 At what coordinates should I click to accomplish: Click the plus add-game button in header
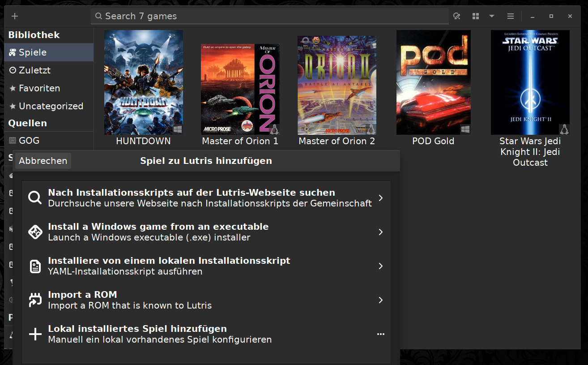(15, 16)
